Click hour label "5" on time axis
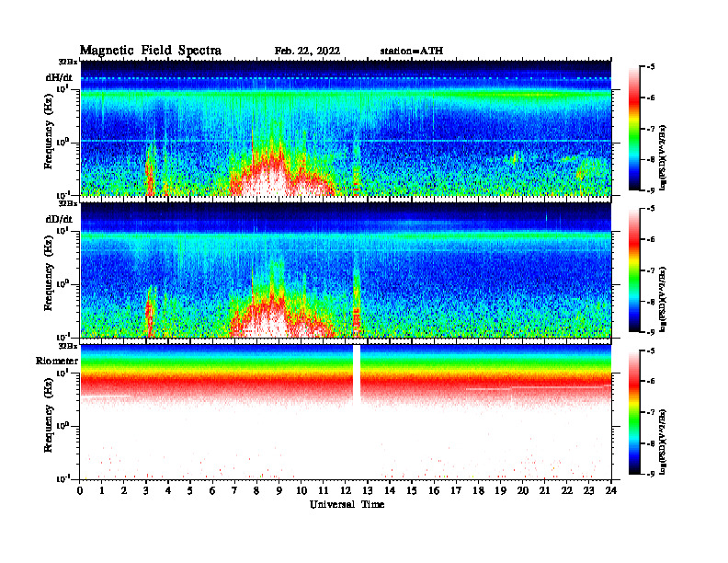 click(x=190, y=490)
